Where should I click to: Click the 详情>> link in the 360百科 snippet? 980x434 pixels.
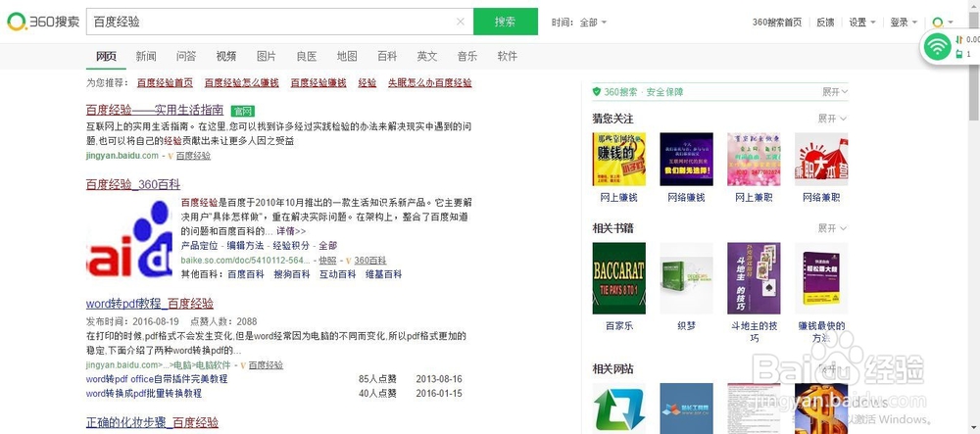point(291,231)
